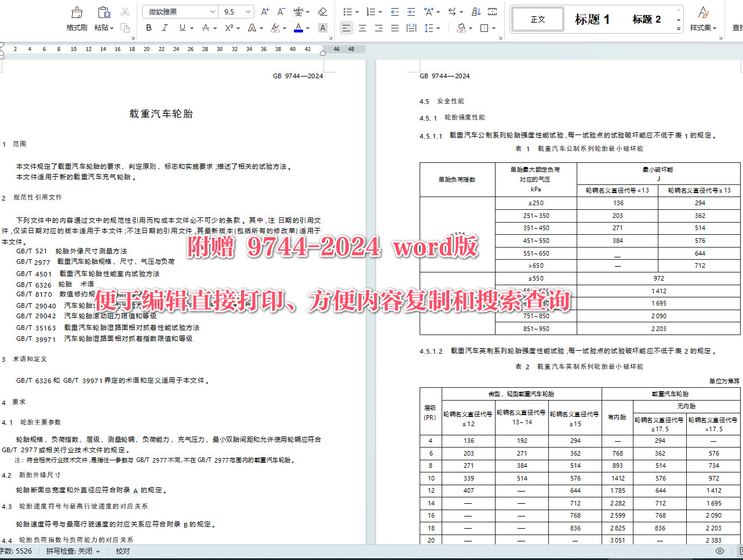This screenshot has height=560, width=743.
Task: Select align right paragraph button
Action: (378, 28)
